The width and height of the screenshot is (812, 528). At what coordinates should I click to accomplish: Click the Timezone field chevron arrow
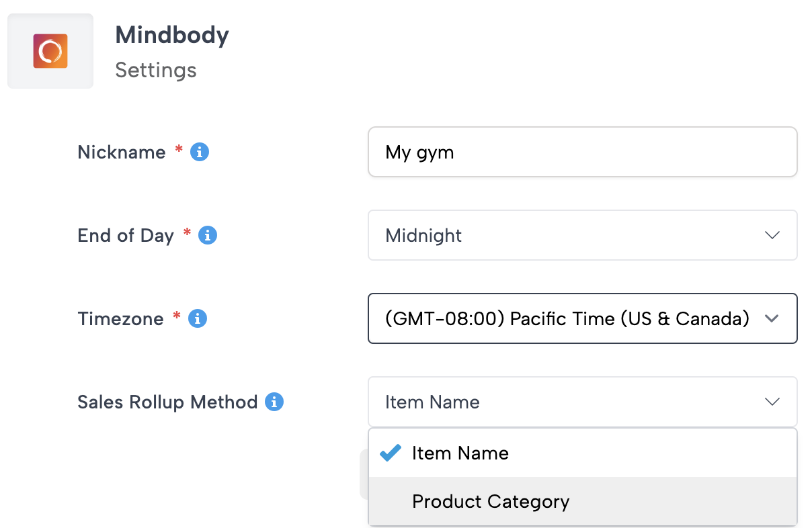pos(772,318)
